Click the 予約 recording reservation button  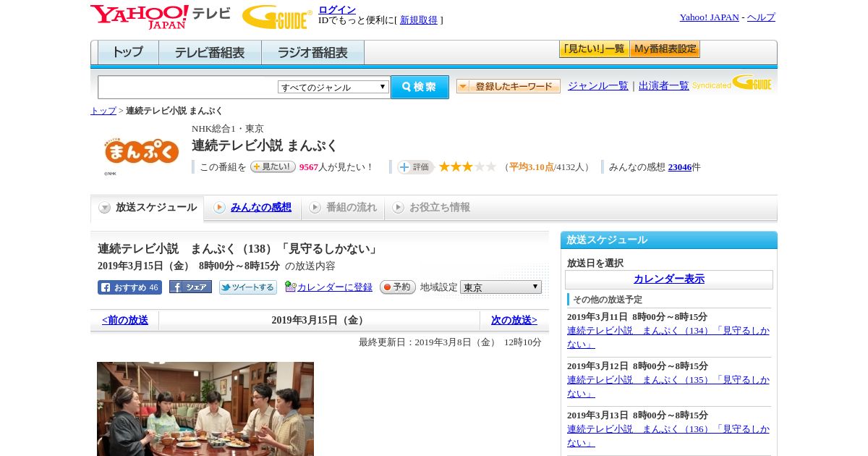tap(398, 287)
